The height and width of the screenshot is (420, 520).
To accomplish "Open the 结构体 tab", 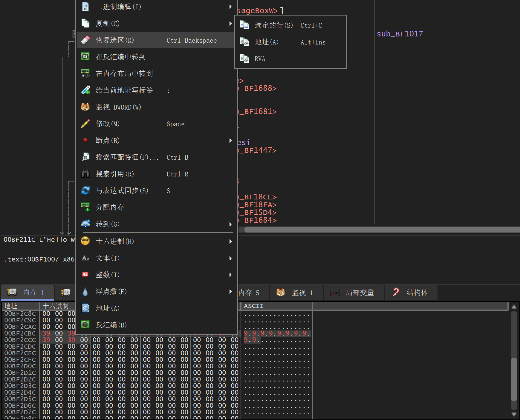I will [x=411, y=293].
